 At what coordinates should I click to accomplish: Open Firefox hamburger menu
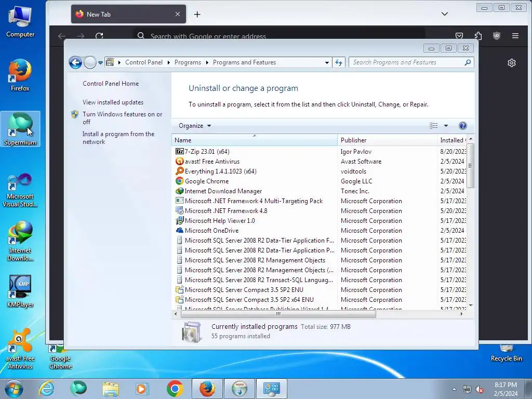click(x=515, y=36)
